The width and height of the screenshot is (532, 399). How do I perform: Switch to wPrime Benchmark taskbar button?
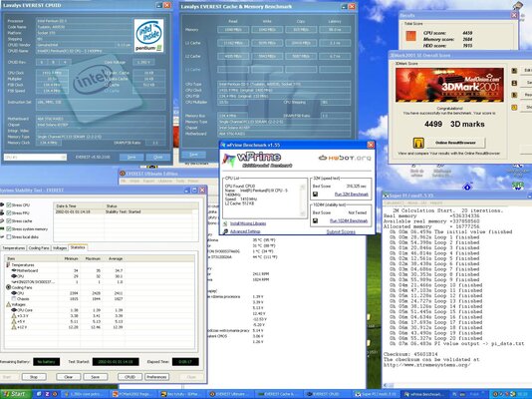click(422, 394)
